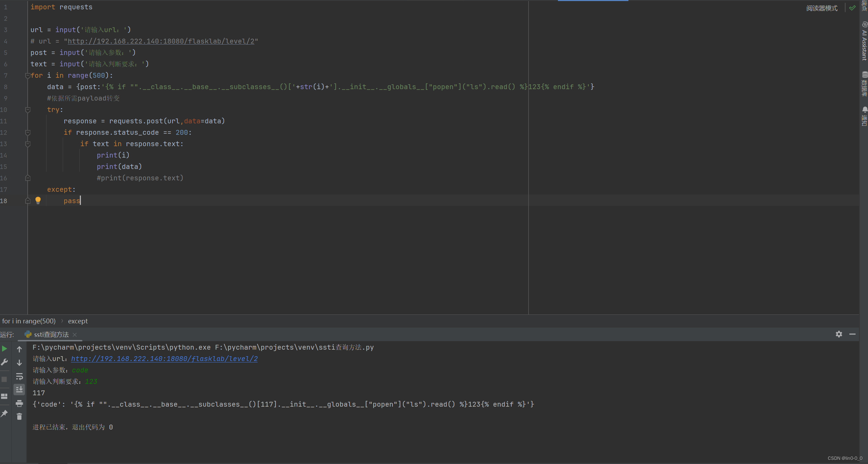Click the down arrow in run toolbar
The height and width of the screenshot is (464, 868).
[19, 362]
